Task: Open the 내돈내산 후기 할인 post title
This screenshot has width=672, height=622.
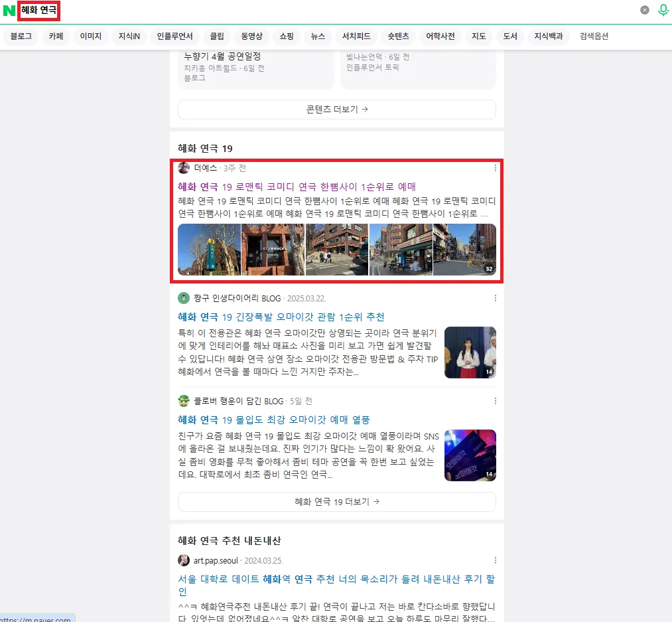Action: coord(336,585)
